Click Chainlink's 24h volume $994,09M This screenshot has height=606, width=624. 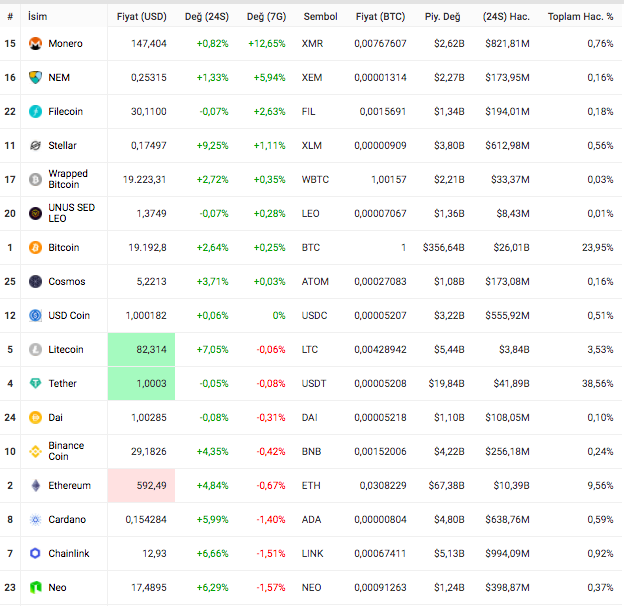[x=507, y=553]
